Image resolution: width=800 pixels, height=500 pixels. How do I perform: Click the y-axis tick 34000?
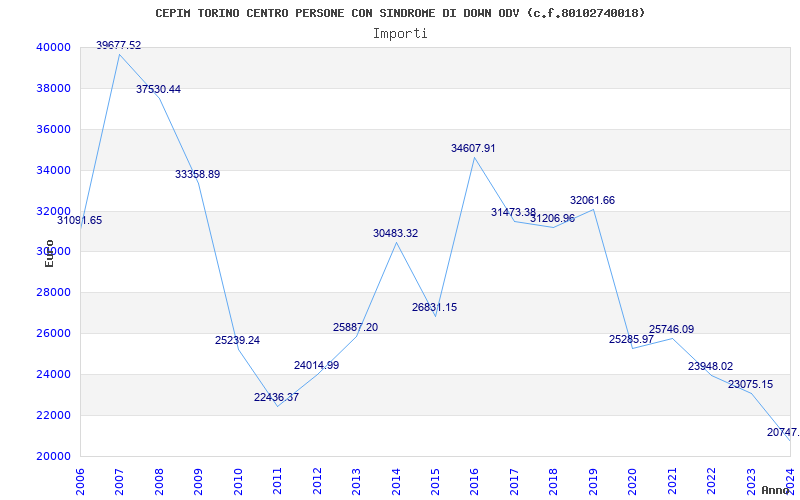coord(53,170)
